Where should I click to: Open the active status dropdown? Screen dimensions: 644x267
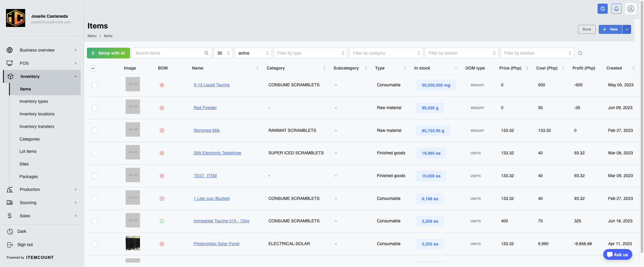253,53
